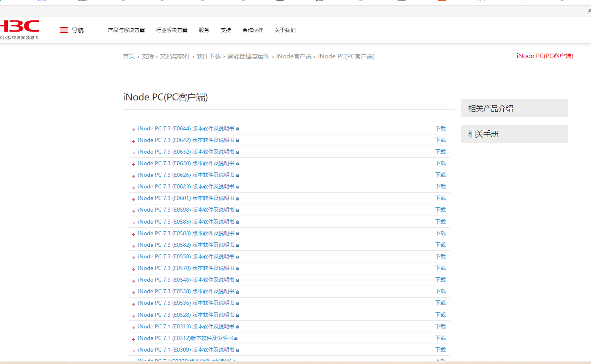Viewport: 591px width, 364px height.
Task: Click the lock icon beside E0601 entry
Action: tap(237, 198)
